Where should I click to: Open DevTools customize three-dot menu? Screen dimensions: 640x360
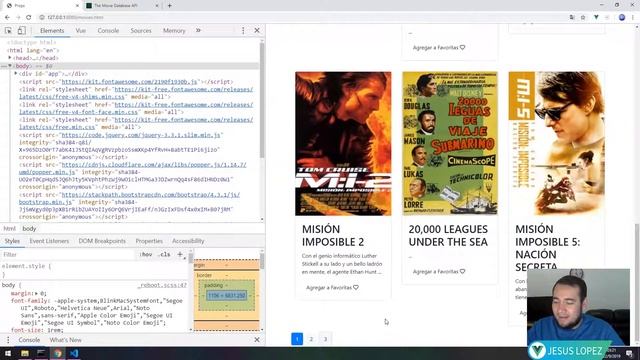tap(243, 31)
